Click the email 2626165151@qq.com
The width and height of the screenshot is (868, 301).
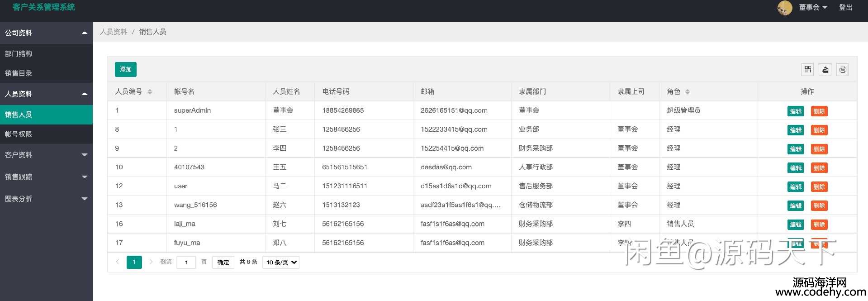click(x=454, y=110)
